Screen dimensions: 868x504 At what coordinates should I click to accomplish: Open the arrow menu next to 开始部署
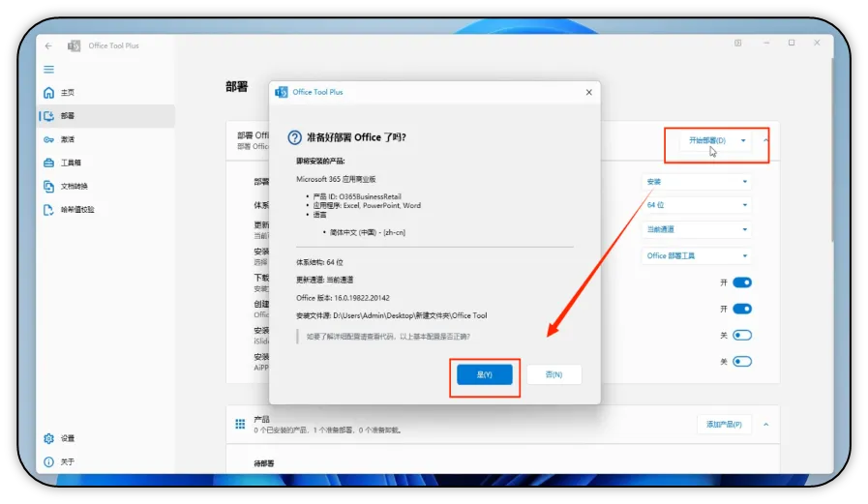point(743,140)
